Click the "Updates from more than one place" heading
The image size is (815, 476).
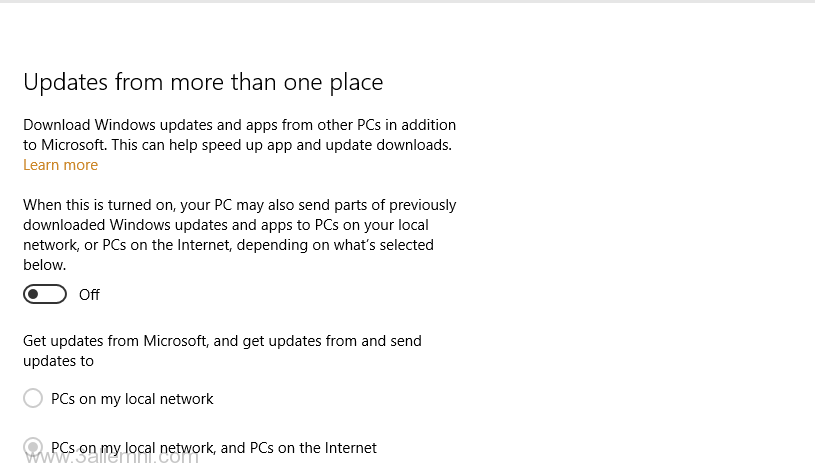203,82
